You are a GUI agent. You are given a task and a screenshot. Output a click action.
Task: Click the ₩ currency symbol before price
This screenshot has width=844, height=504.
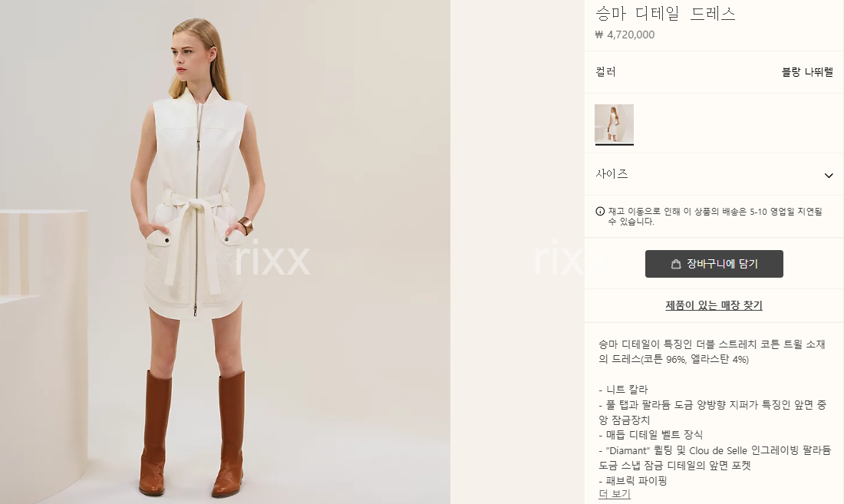point(599,35)
